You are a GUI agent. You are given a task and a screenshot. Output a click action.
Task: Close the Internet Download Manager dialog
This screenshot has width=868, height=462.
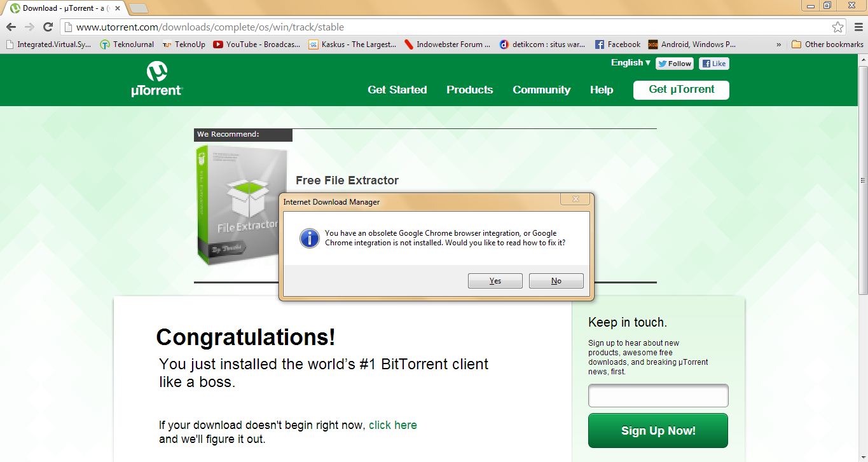575,200
